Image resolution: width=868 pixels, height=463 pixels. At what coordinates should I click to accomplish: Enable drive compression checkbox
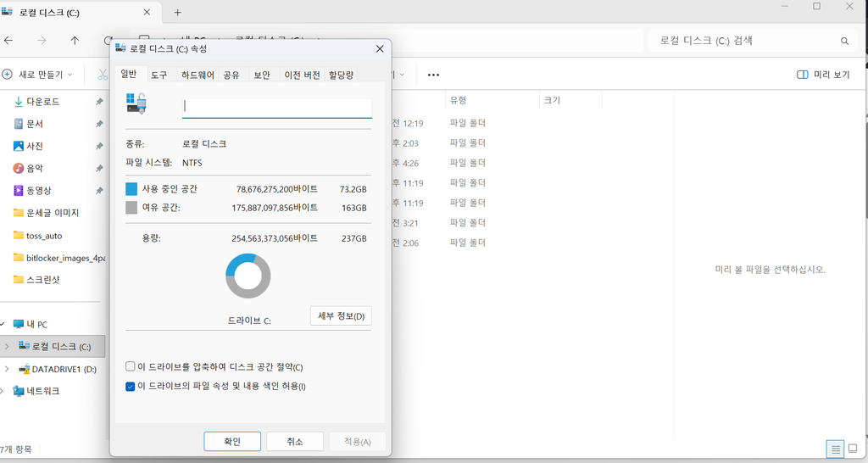tap(130, 366)
